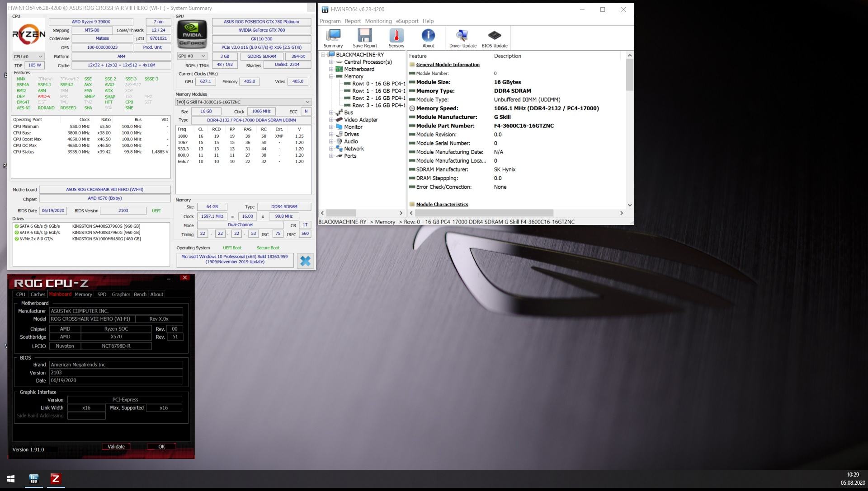Screen dimensions: 868x491
Task: Select the Motherboard tree node
Action: point(359,69)
